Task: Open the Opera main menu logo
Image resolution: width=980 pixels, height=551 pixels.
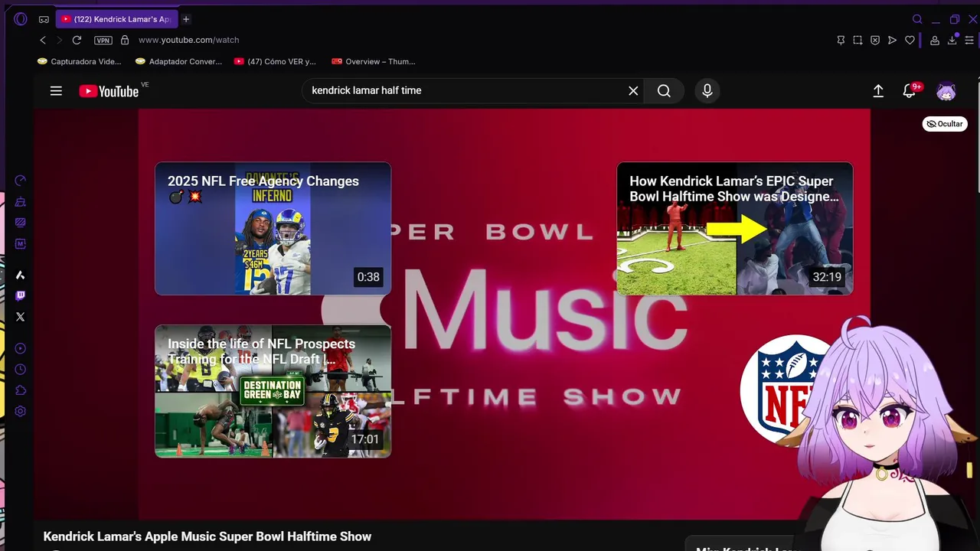Action: coord(21,19)
